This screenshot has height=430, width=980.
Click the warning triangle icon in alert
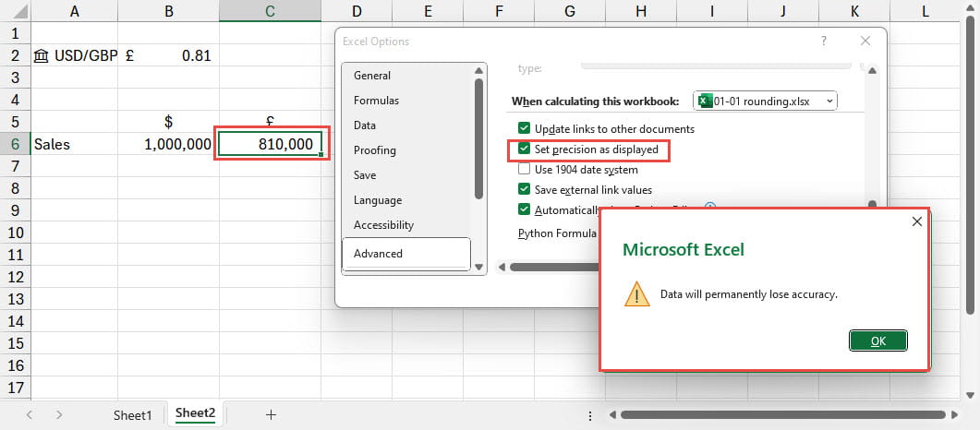tap(636, 294)
